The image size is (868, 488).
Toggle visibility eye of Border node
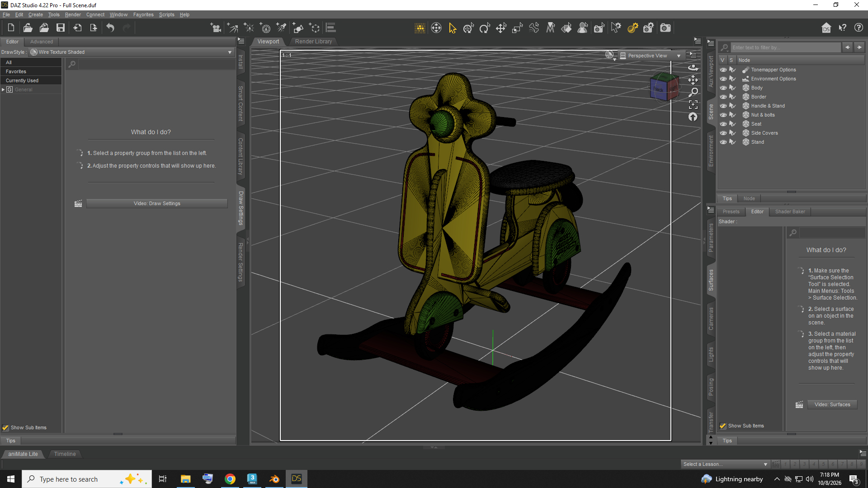point(723,97)
